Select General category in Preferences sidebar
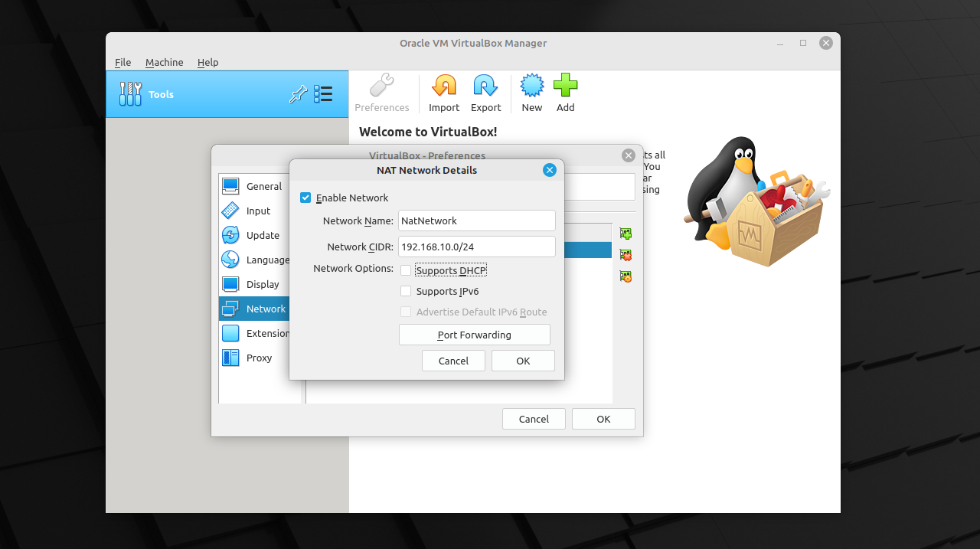The height and width of the screenshot is (549, 980). click(x=254, y=186)
